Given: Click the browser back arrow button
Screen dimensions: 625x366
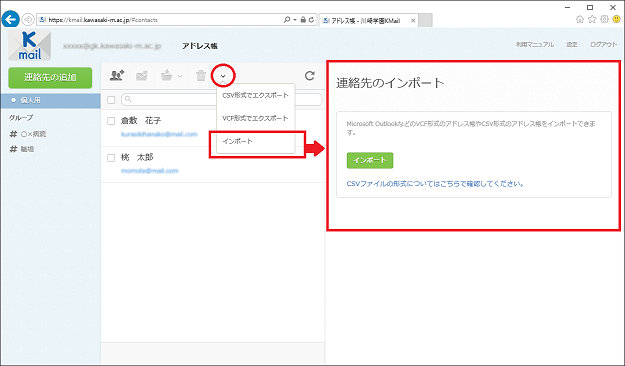Looking at the screenshot, I should pos(10,19).
